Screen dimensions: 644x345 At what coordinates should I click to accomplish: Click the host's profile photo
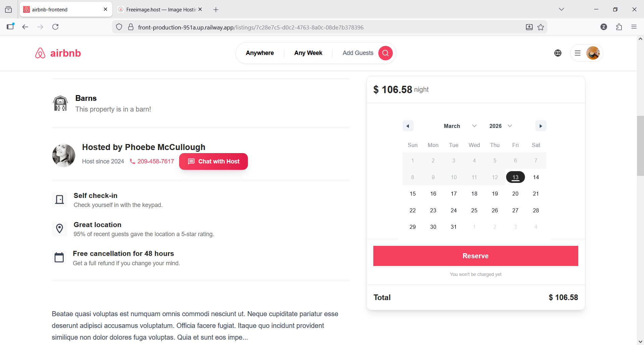click(64, 155)
